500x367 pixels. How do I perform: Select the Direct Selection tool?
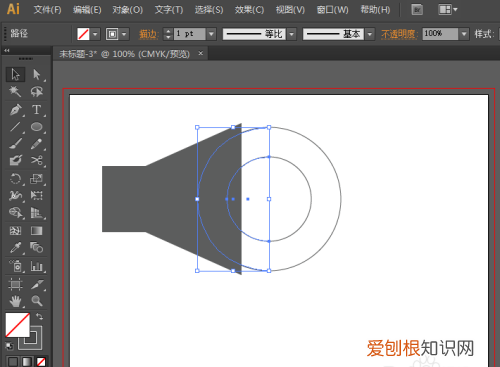(x=37, y=74)
